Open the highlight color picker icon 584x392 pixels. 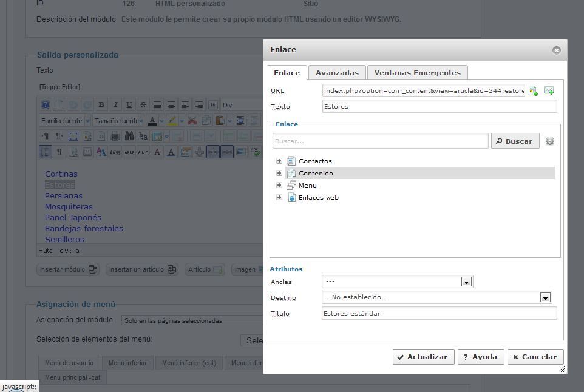172,121
